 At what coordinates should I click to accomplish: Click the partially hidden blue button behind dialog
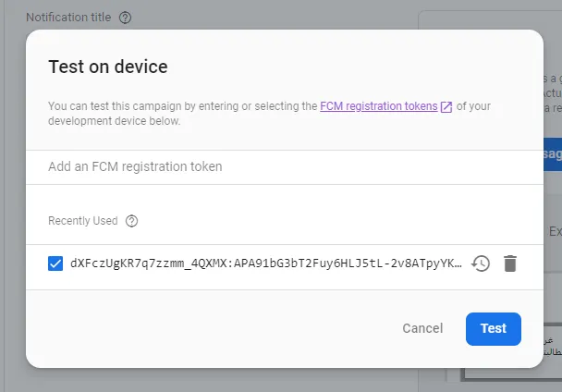(x=552, y=154)
